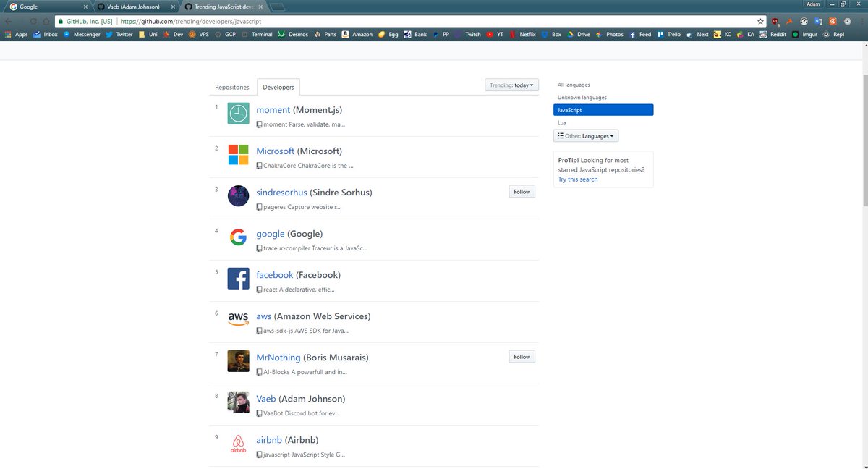This screenshot has height=469, width=868.
Task: Open the Trending: today dropdown
Action: click(x=511, y=85)
